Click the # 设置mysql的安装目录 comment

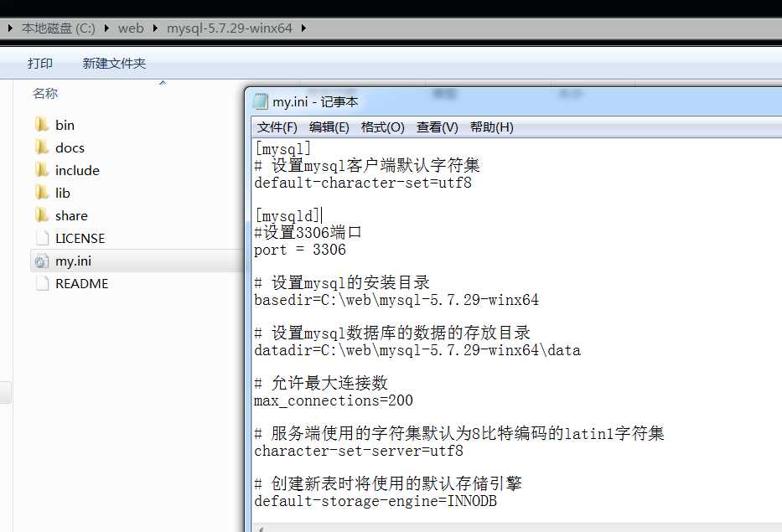342,282
